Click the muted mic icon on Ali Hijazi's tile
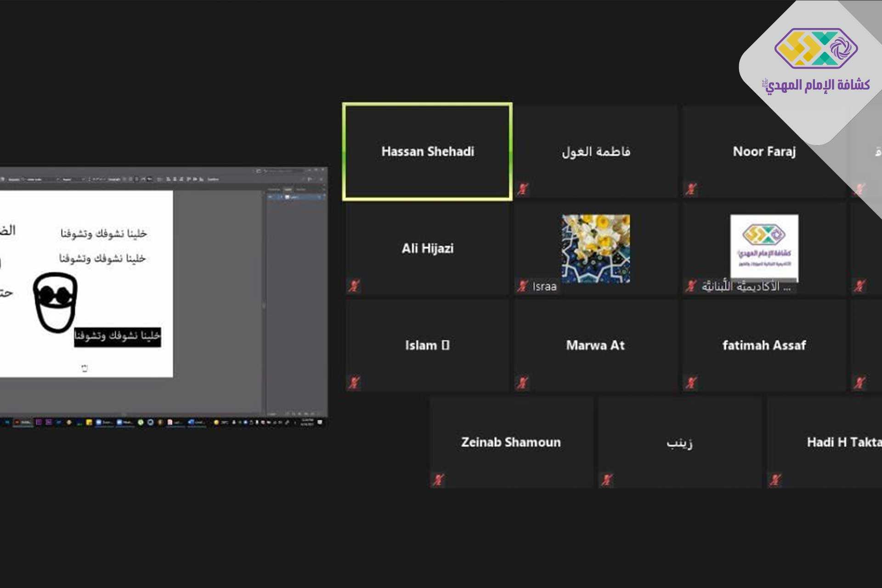Screen dimensions: 882x588 [353, 286]
